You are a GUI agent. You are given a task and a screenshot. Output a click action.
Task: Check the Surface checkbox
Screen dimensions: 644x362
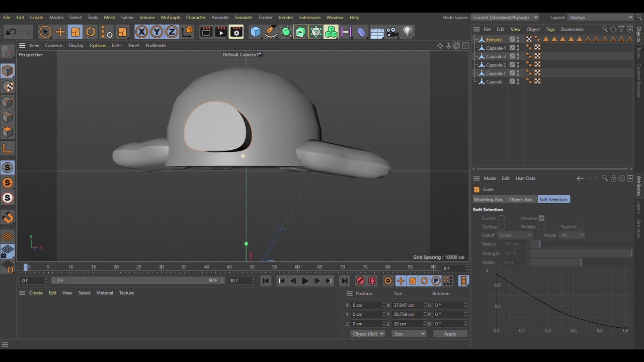[x=502, y=227]
